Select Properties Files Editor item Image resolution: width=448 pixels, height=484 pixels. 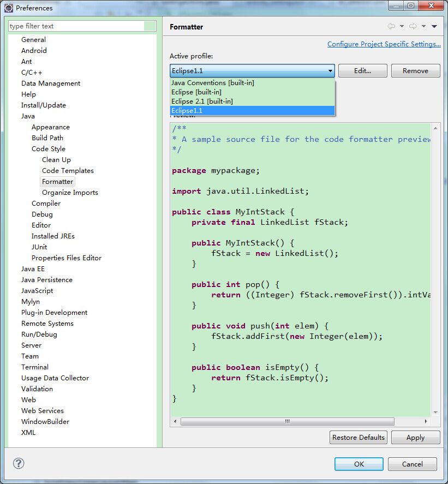click(67, 258)
